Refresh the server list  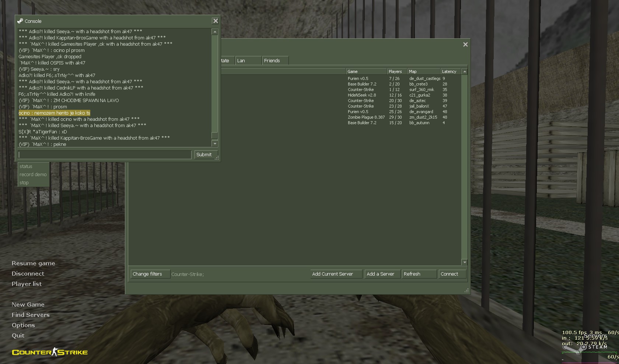(419, 274)
